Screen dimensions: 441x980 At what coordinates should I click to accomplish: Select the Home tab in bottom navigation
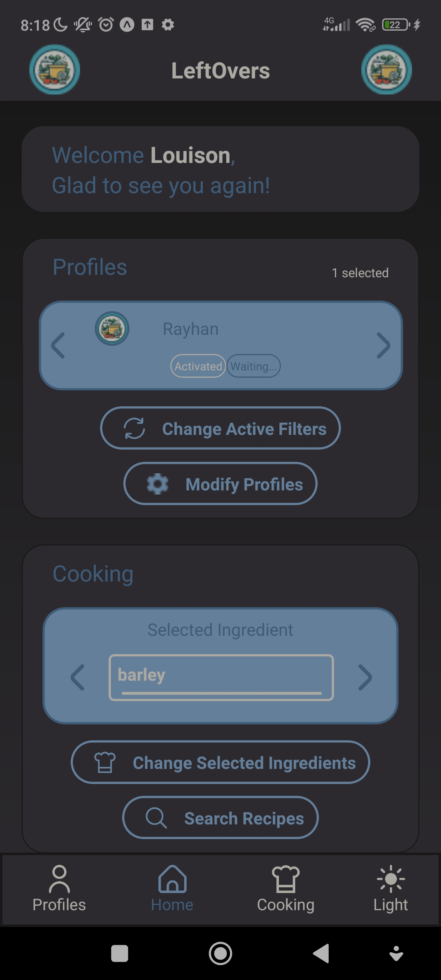click(172, 889)
